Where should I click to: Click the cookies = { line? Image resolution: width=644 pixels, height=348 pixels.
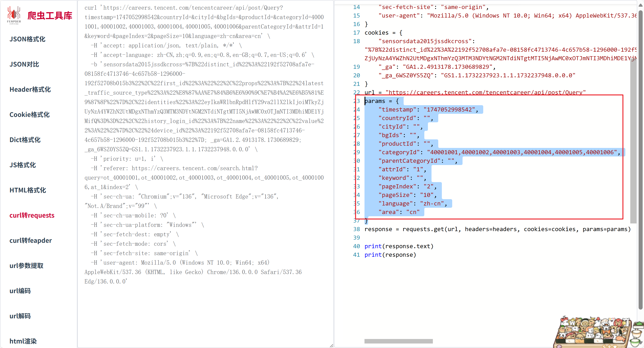pos(383,33)
